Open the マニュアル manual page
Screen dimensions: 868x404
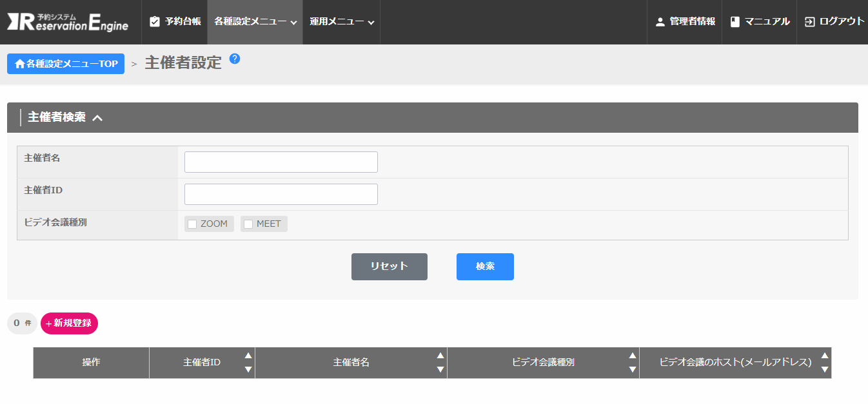[760, 22]
